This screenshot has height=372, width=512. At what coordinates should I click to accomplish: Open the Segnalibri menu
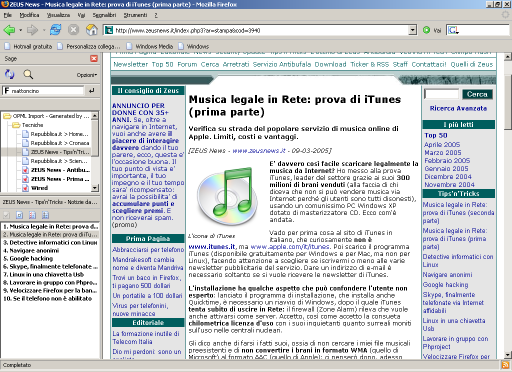pyautogui.click(x=104, y=15)
